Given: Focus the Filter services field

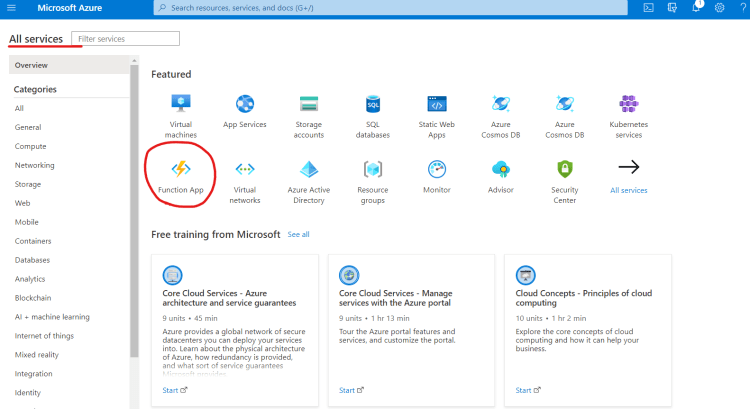Looking at the screenshot, I should 125,39.
